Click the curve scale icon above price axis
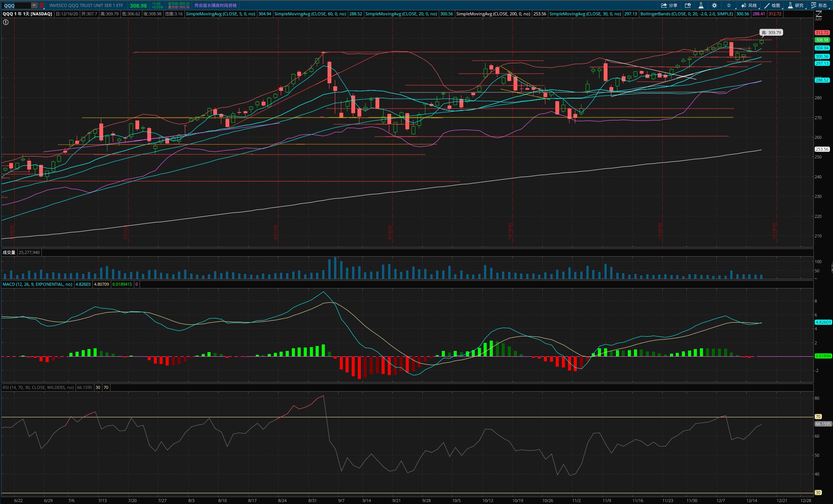Viewport: 833px width, 504px height. pos(818,14)
